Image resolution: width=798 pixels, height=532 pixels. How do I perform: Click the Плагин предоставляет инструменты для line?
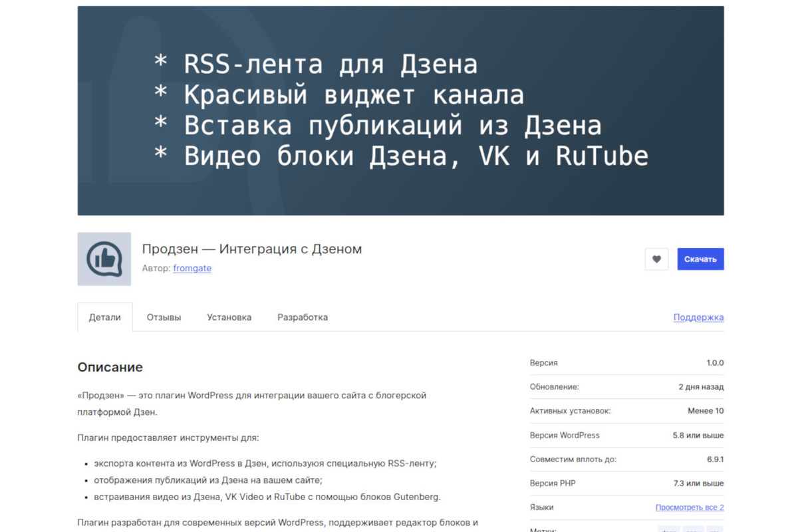click(168, 438)
